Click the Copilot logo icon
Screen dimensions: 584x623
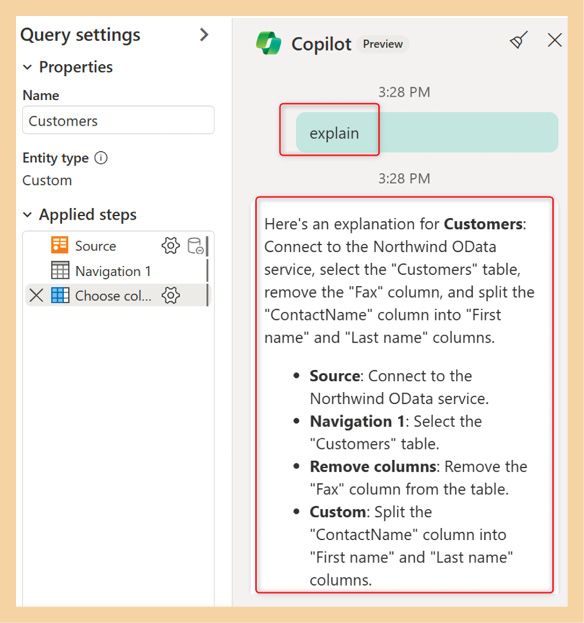(x=269, y=43)
